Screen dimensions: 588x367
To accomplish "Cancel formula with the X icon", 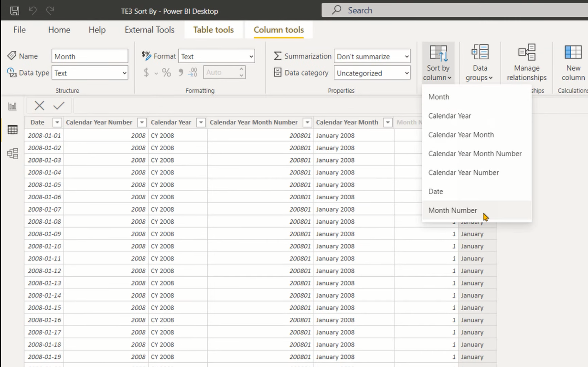I will point(40,106).
